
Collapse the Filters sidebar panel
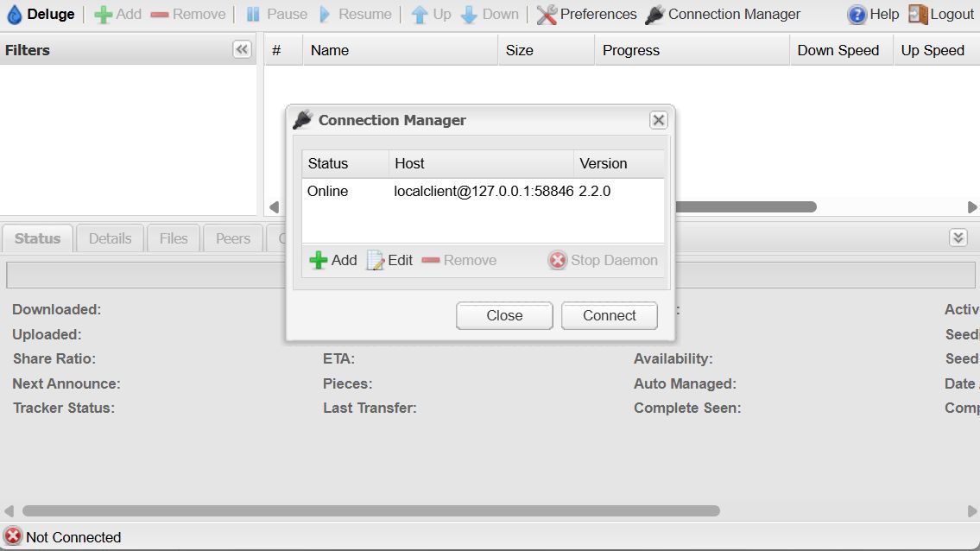[242, 49]
